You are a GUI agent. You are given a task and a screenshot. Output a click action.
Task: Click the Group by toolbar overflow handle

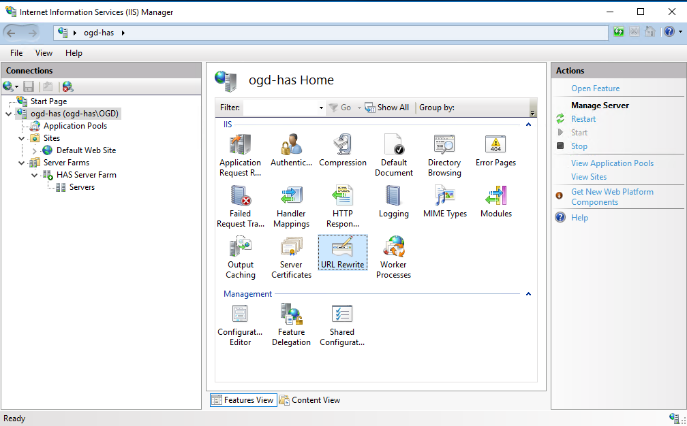(533, 108)
